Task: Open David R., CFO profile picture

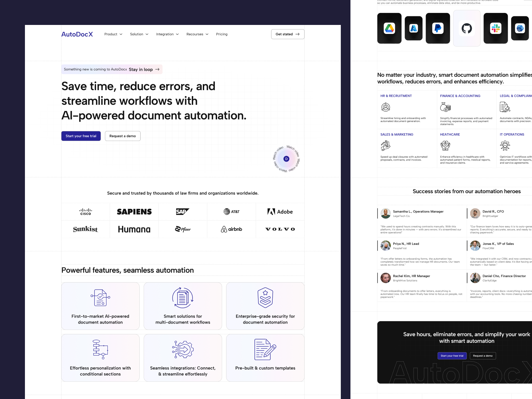Action: [475, 213]
